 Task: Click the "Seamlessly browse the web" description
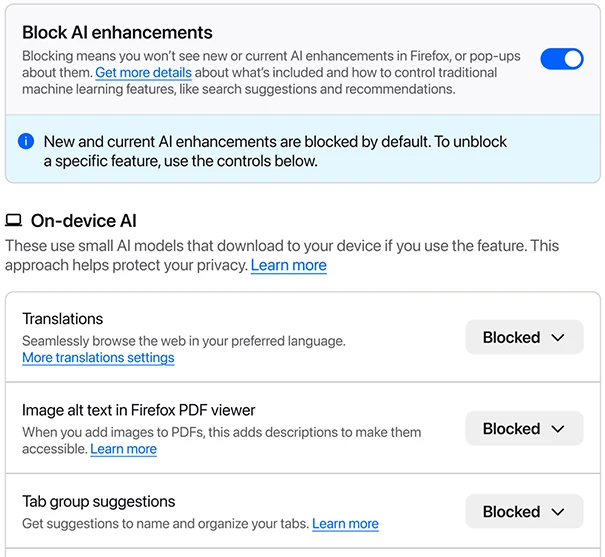pos(183,340)
